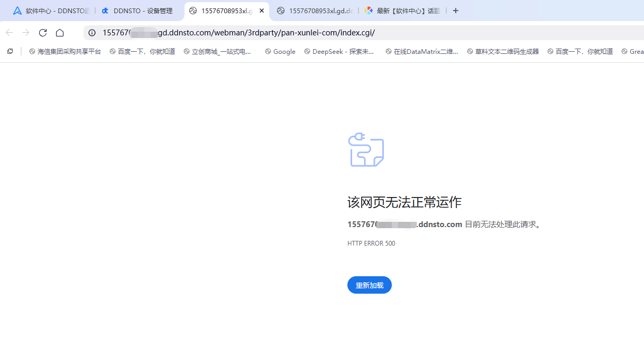Screen dimensions: 644x347
Task: Open 草料文本二维码生成器 bookmark
Action: point(503,51)
